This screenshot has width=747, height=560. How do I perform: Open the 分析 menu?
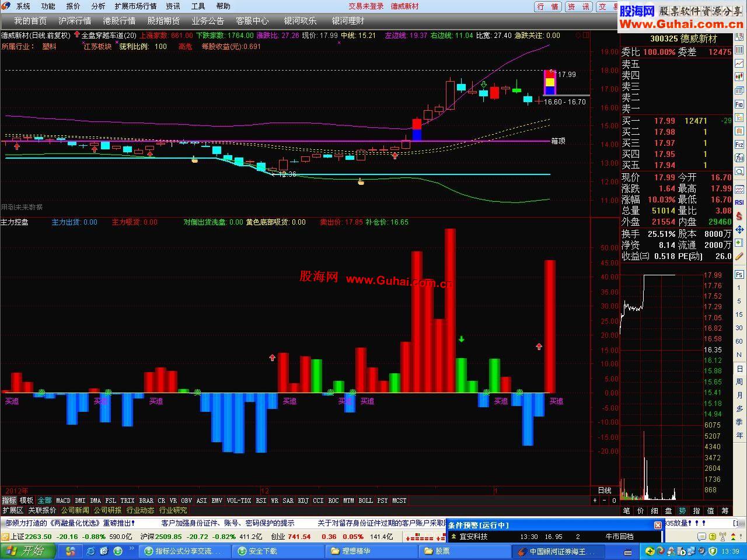99,6
